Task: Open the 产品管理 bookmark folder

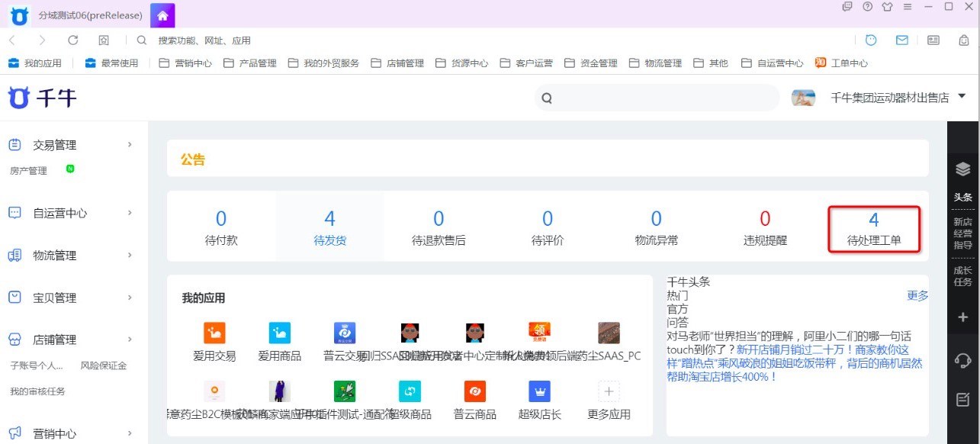Action: point(250,63)
